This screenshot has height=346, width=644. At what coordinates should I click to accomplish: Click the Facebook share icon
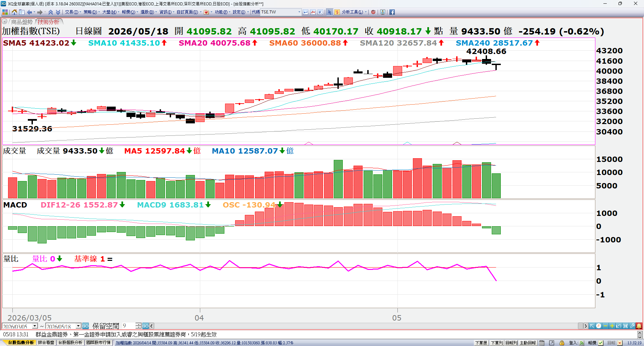[x=392, y=12]
